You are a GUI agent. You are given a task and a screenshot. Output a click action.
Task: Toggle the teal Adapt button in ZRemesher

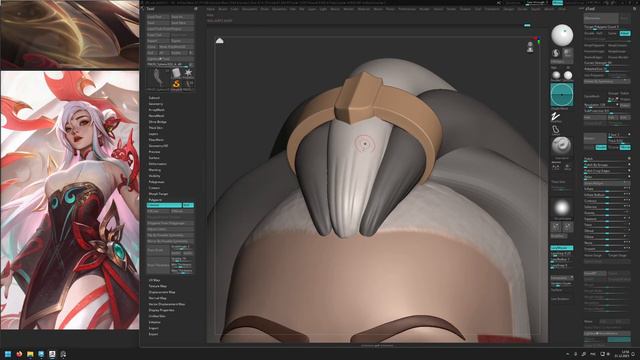(625, 33)
